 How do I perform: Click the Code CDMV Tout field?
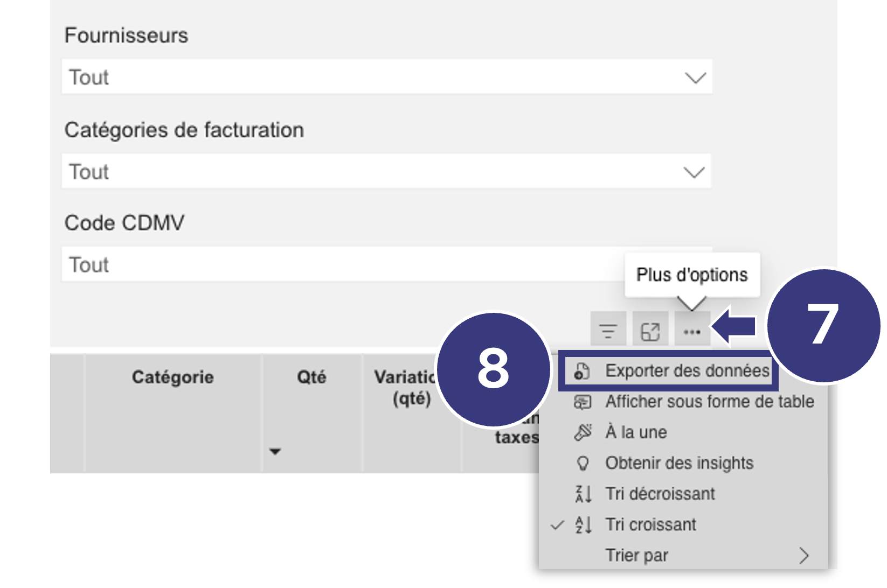pyautogui.click(x=387, y=264)
